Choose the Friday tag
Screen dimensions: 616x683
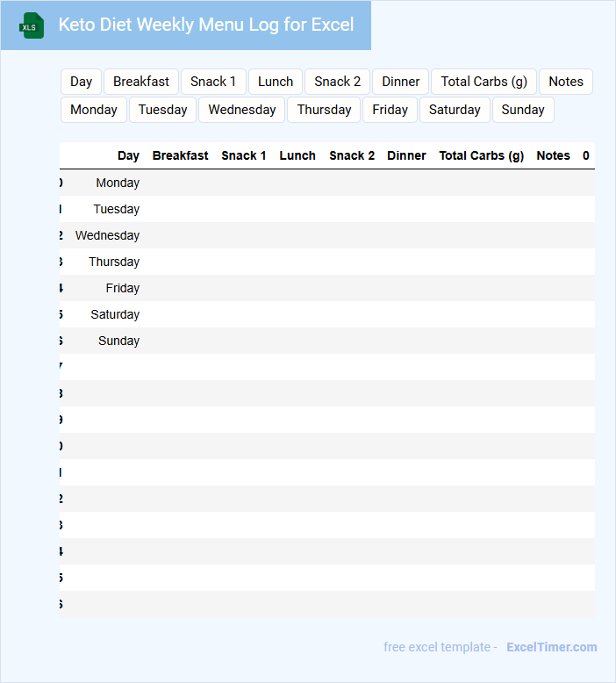pyautogui.click(x=390, y=110)
